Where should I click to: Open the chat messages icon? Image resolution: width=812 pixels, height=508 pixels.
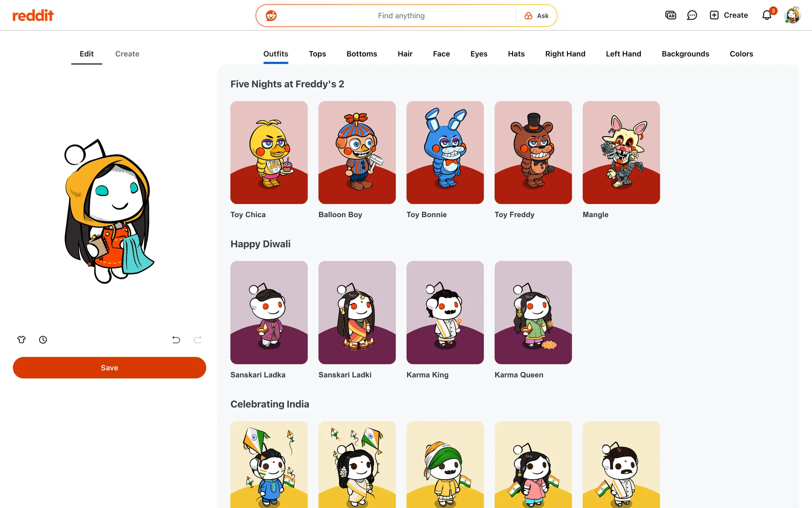tap(692, 15)
